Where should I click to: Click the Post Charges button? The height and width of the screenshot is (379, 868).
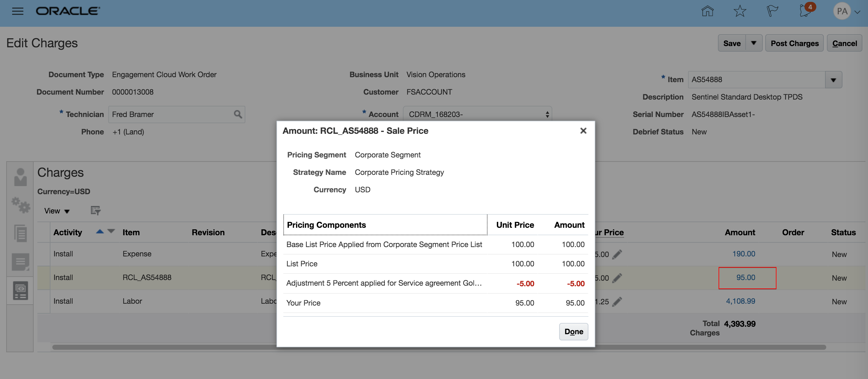[x=794, y=43]
